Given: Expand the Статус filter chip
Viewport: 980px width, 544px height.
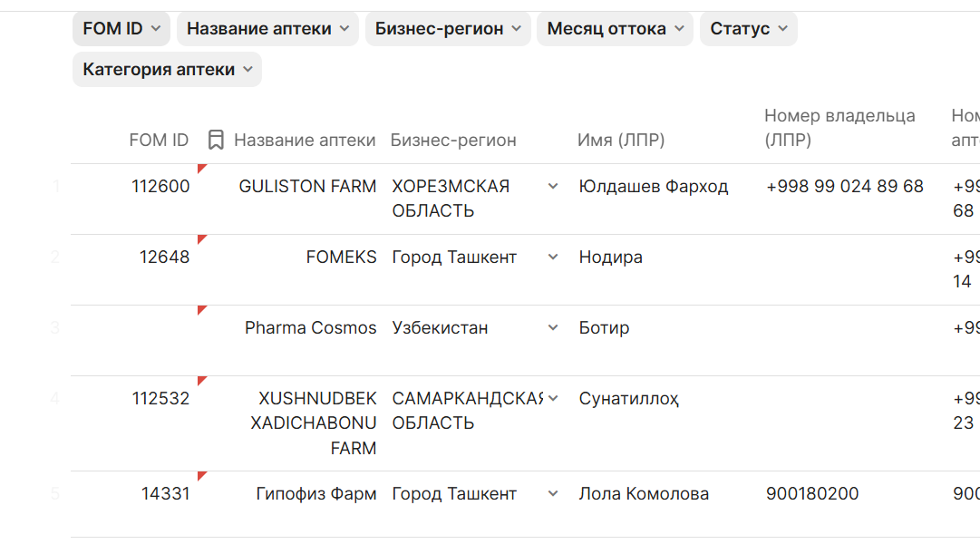Looking at the screenshot, I should [748, 28].
